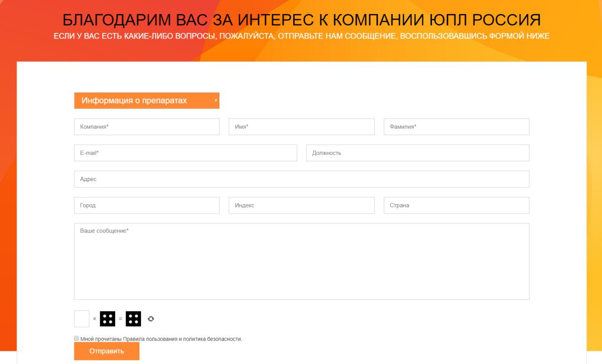This screenshot has height=364, width=602.
Task: Click the ЕСЛИ У ВАС ЕСТЬ КАКИЕ-ЛИБО ВОПРОСЫ subtitle
Action: (301, 36)
